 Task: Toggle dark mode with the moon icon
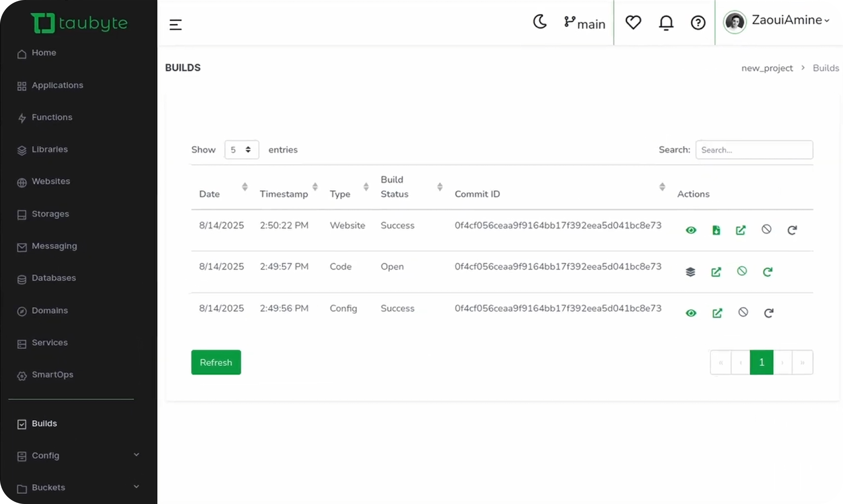(x=540, y=22)
